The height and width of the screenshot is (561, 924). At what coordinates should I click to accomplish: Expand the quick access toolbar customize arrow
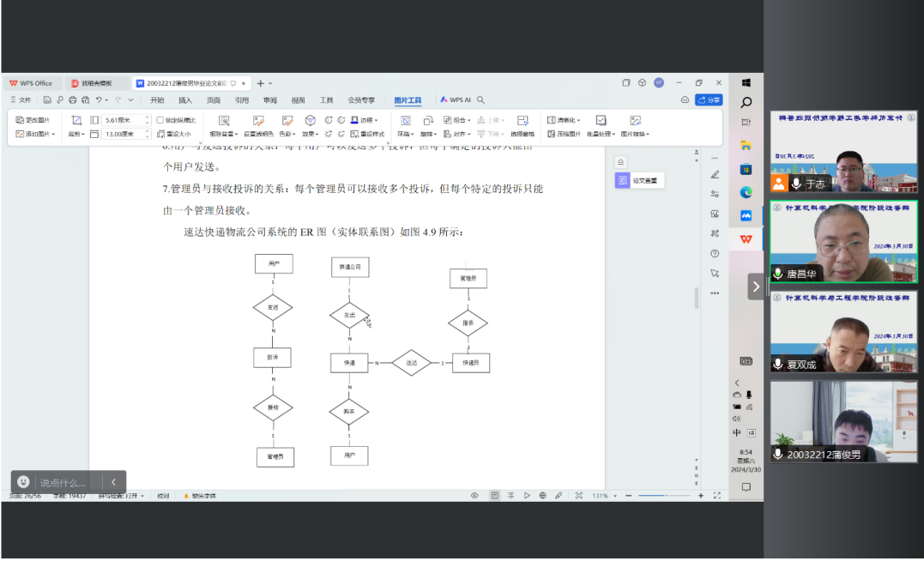coord(130,100)
